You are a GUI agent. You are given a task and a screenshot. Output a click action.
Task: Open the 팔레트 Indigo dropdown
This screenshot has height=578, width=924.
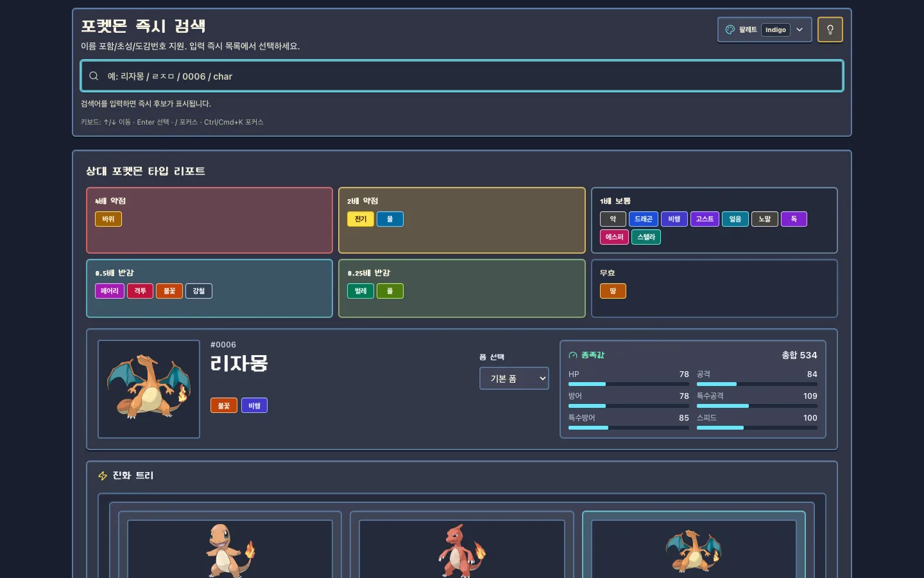764,30
